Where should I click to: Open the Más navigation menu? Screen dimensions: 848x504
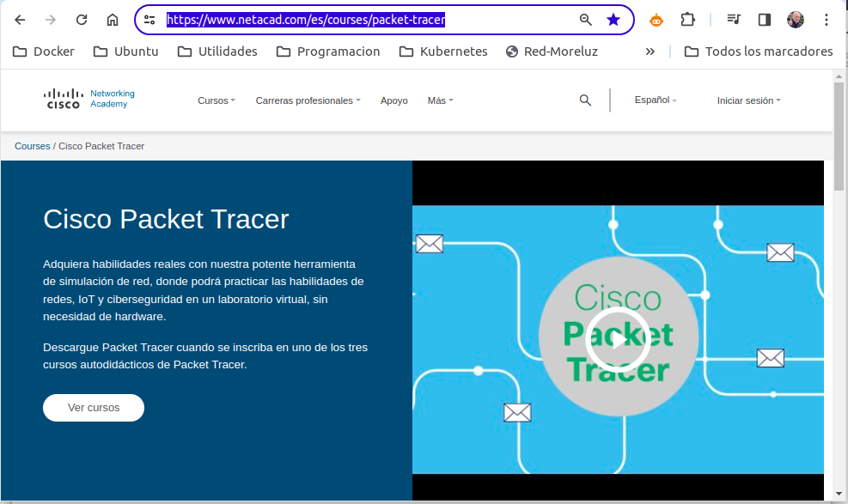point(440,100)
